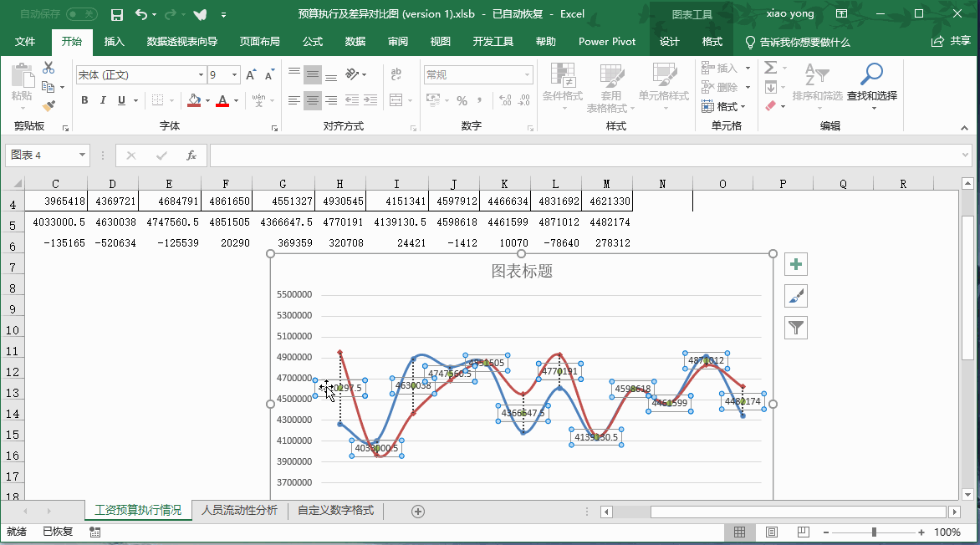Apply the fill color bucket
This screenshot has height=545, width=980.
click(x=194, y=100)
